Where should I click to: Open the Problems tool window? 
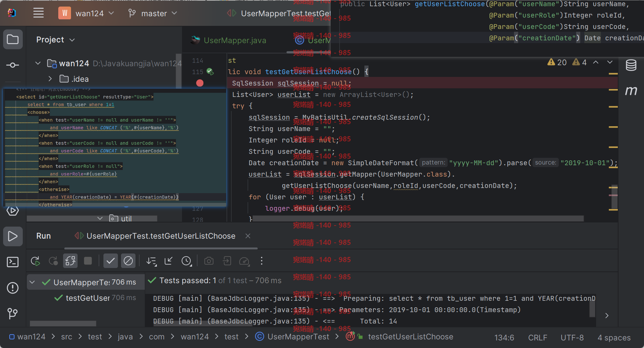[13, 288]
